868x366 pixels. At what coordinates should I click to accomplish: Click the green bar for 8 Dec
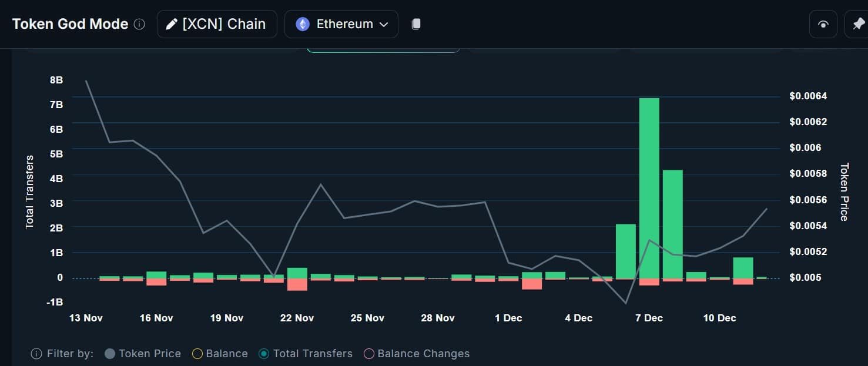[x=673, y=224]
